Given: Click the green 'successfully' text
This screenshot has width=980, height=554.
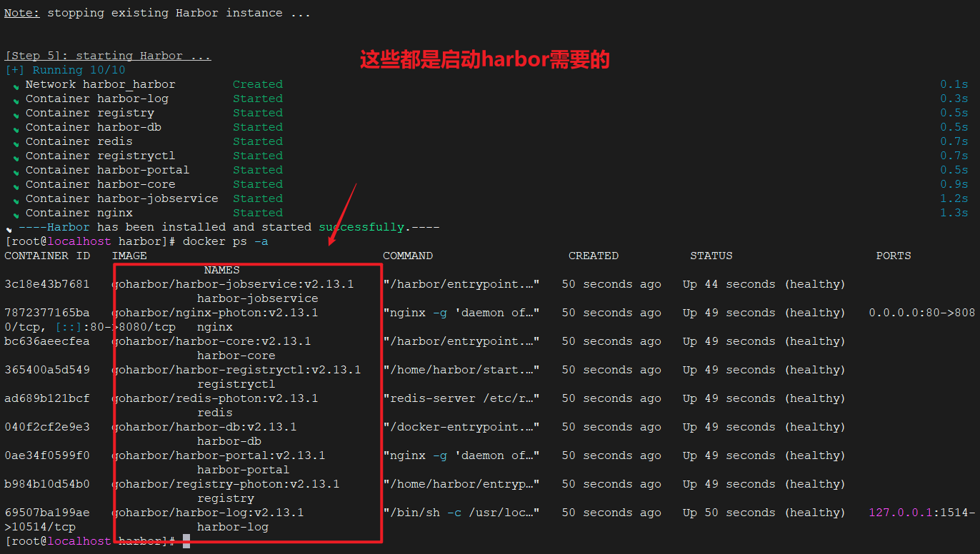Looking at the screenshot, I should (x=361, y=227).
